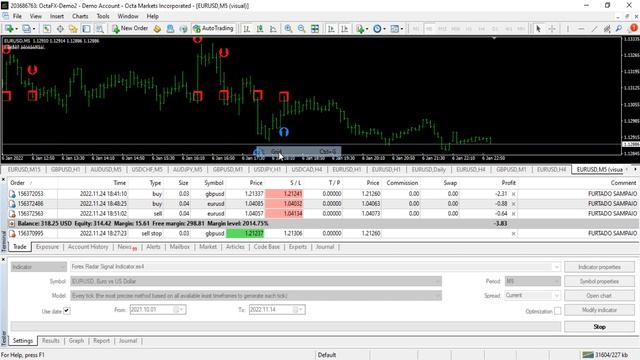Screen dimensions: 640x360
Task: Open the search magnifier icon
Action: tap(619, 29)
